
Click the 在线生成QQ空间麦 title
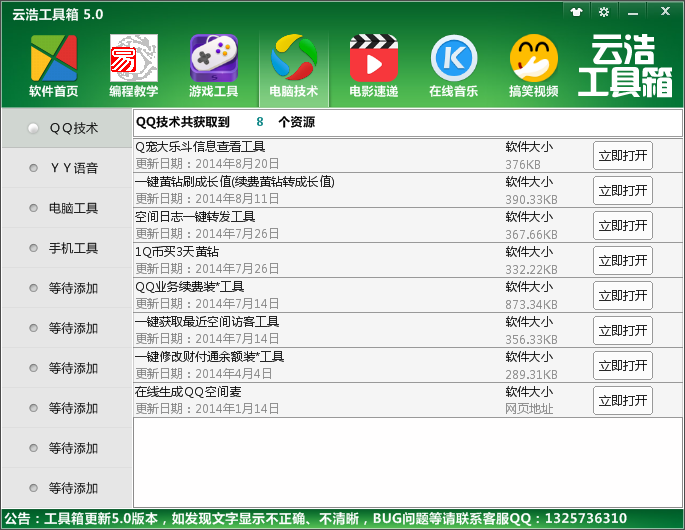click(x=188, y=391)
